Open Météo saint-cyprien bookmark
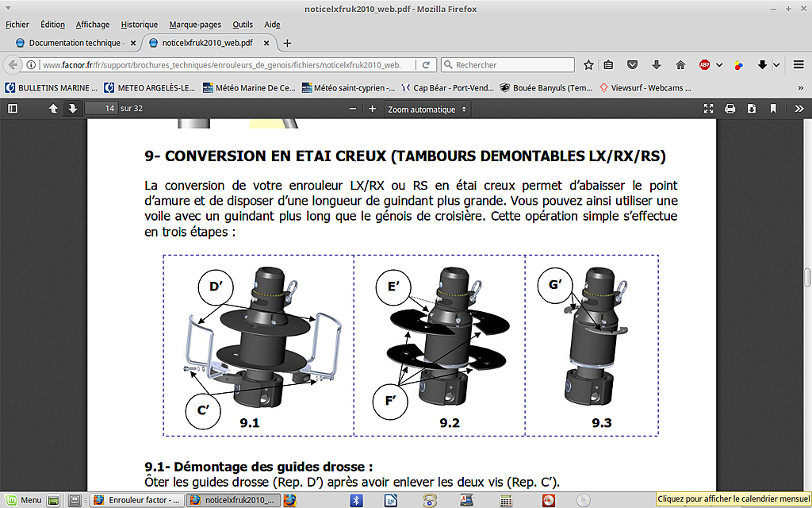The width and height of the screenshot is (812, 508). 349,88
